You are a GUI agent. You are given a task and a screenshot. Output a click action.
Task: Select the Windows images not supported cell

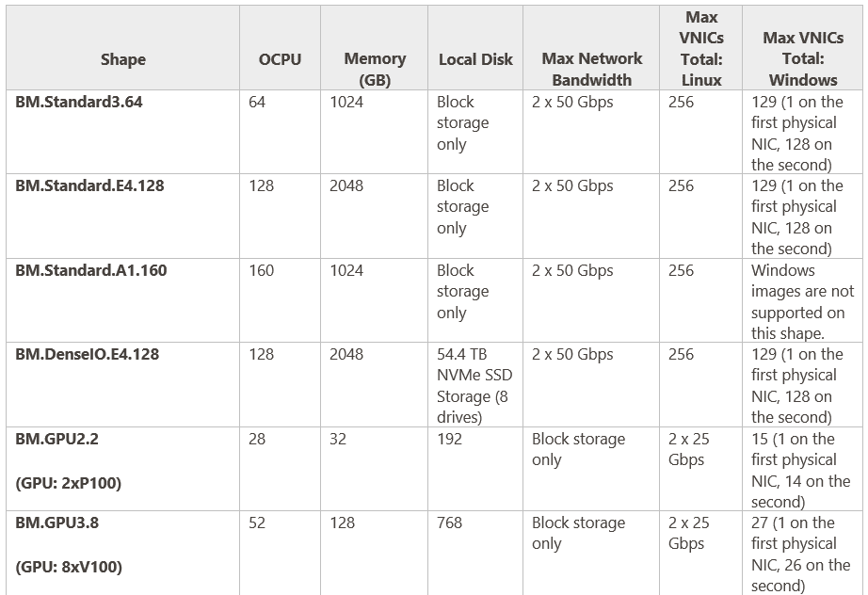coord(802,301)
